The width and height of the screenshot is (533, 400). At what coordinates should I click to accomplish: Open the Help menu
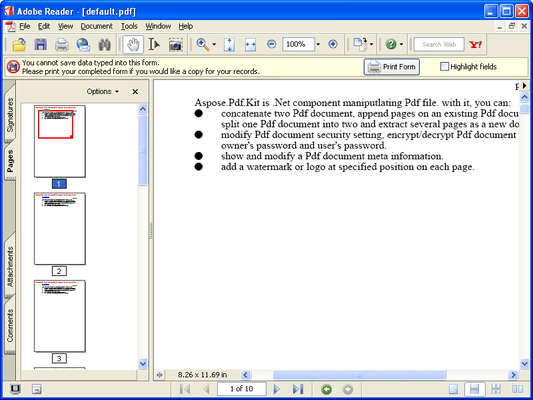(x=186, y=26)
